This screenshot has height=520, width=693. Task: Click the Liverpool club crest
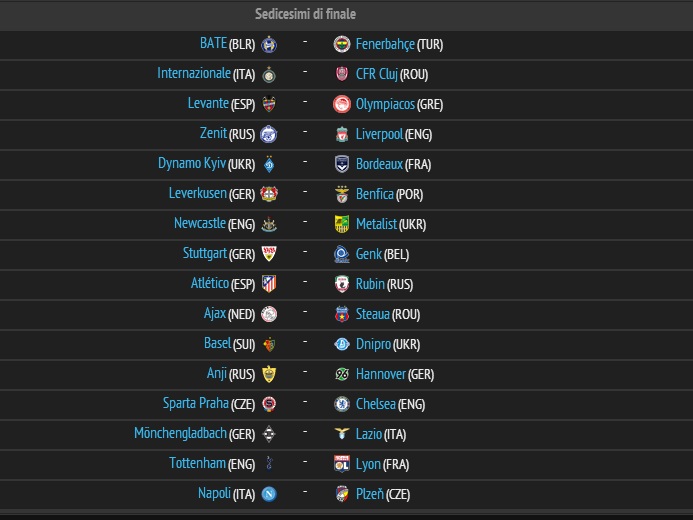click(342, 134)
